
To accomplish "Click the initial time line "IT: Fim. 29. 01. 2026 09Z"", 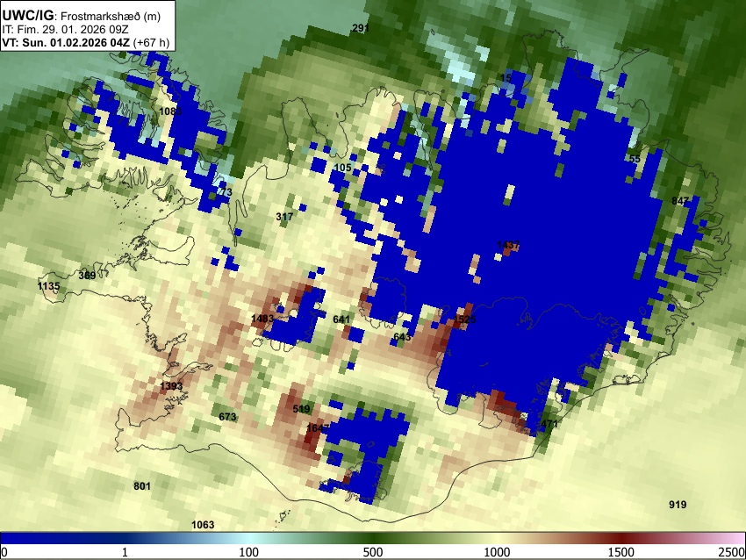I will tap(65, 30).
